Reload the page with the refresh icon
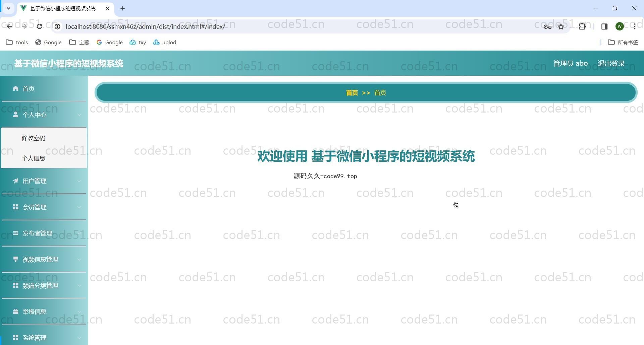 coord(39,26)
